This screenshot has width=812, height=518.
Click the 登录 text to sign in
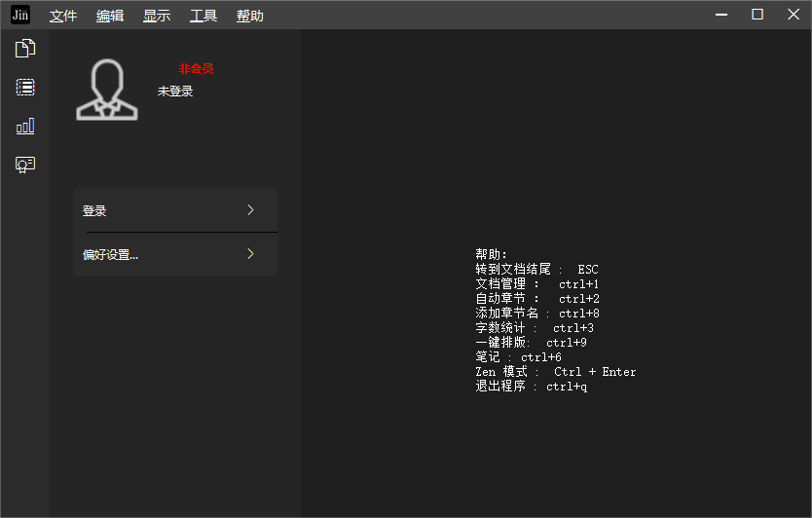click(x=94, y=211)
